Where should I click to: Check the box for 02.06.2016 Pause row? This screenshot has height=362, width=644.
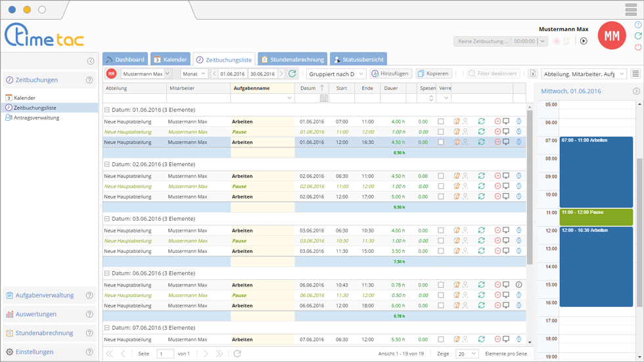click(x=441, y=186)
